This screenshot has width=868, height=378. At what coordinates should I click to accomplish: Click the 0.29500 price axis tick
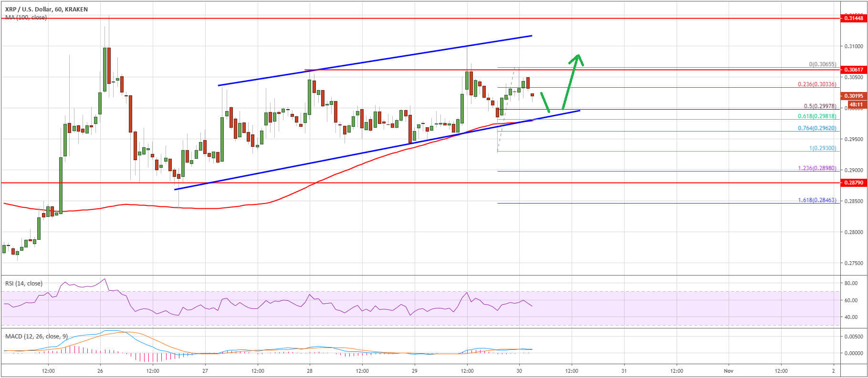click(x=853, y=139)
